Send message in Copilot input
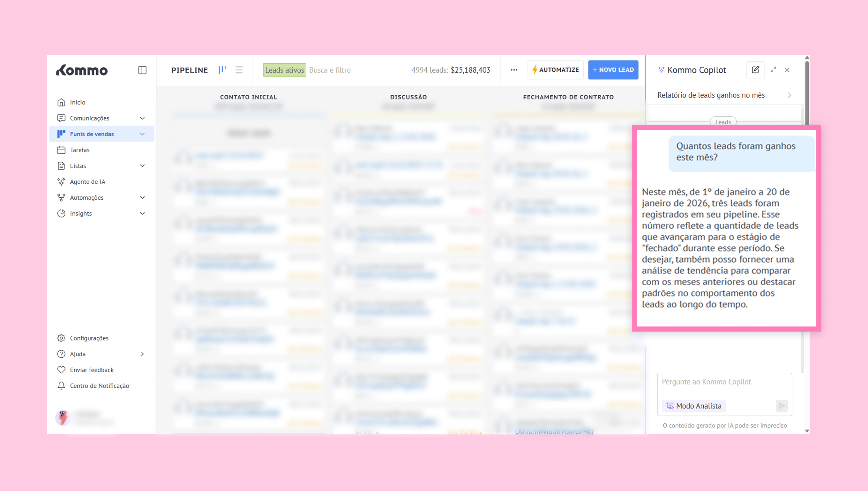Screen dimensions: 868x491 pos(781,406)
